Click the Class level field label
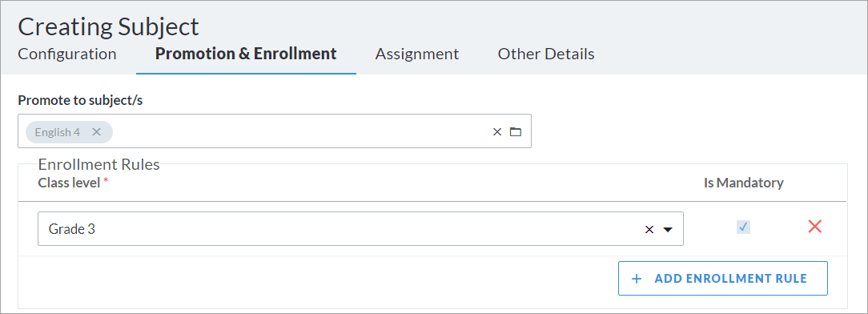The image size is (868, 314). (69, 183)
